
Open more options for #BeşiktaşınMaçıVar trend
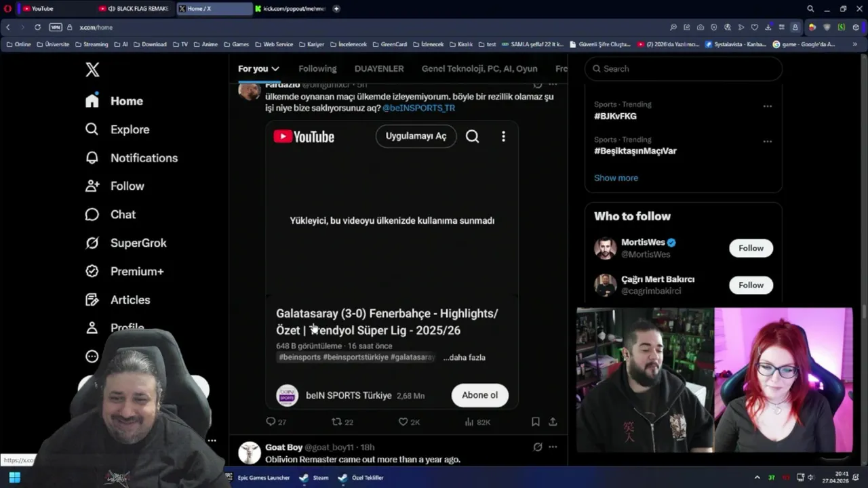(x=768, y=142)
